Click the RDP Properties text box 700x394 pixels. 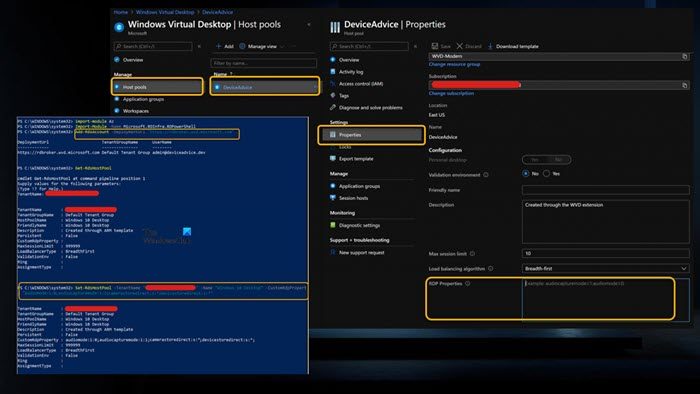pos(605,299)
